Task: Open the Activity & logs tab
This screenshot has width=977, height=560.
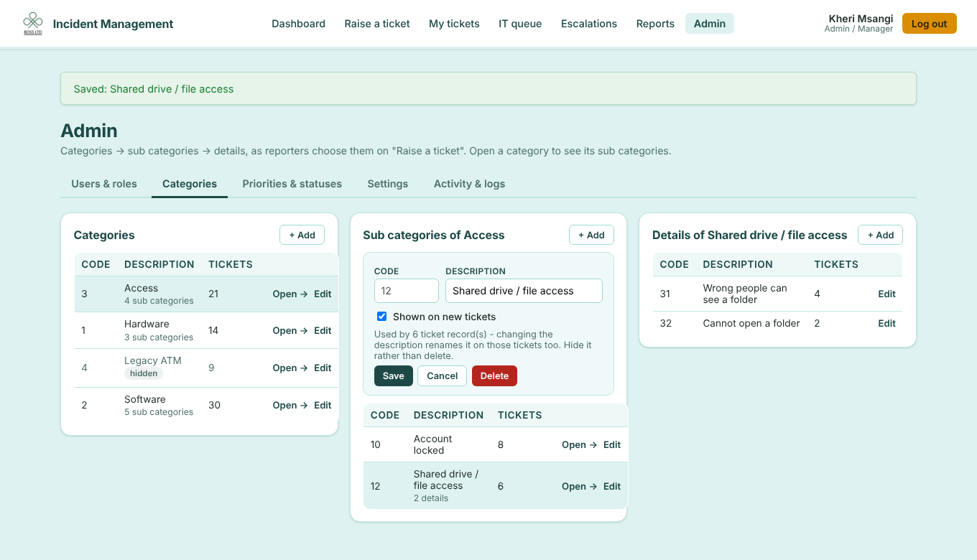Action: tap(469, 184)
